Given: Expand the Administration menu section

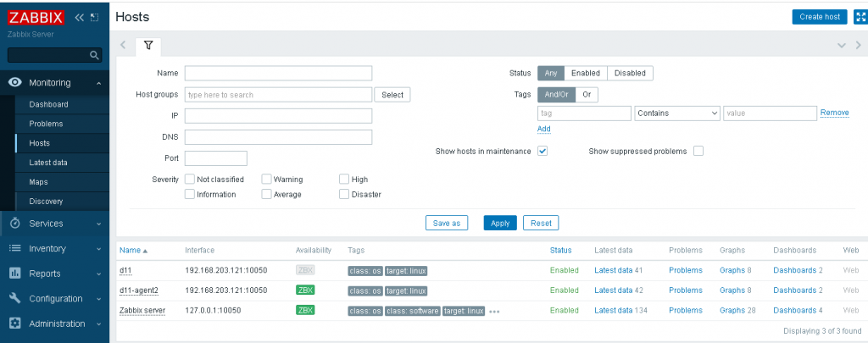Looking at the screenshot, I should click(98, 324).
